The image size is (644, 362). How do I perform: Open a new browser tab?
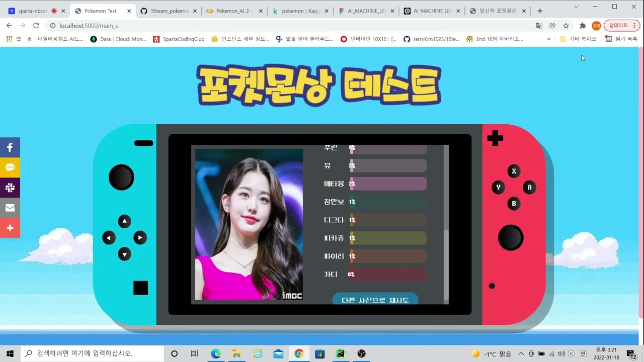(x=540, y=11)
